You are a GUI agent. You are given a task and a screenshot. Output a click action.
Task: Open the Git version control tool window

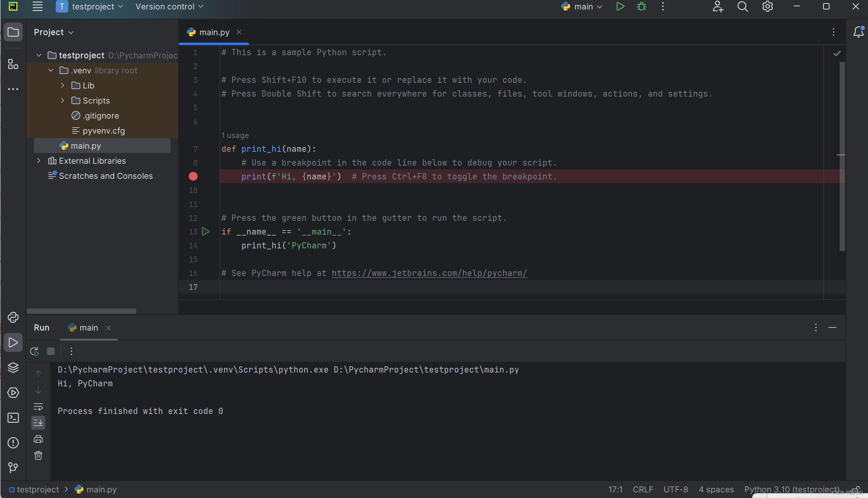coord(13,468)
